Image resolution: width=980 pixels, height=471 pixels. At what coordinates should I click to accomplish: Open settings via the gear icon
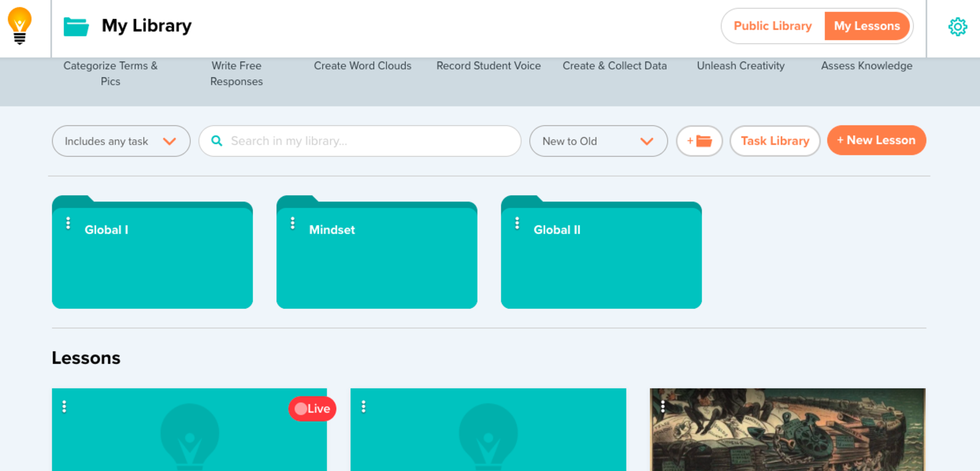point(958,27)
